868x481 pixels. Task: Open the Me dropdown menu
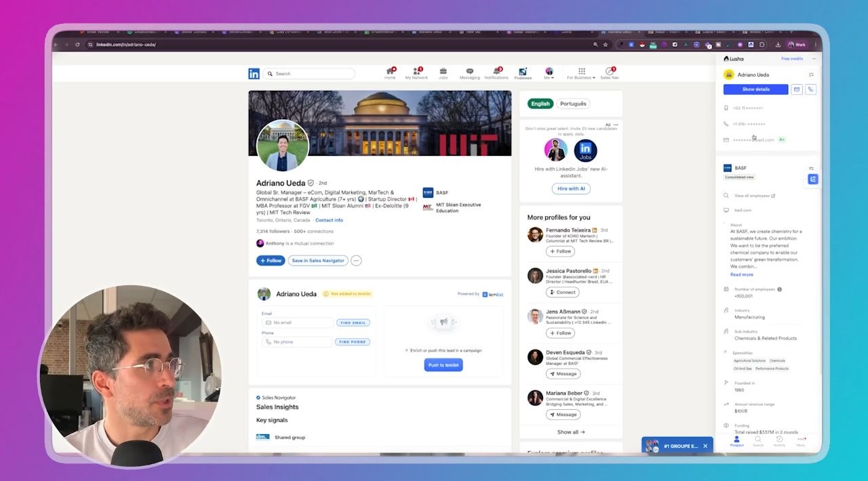click(x=549, y=73)
